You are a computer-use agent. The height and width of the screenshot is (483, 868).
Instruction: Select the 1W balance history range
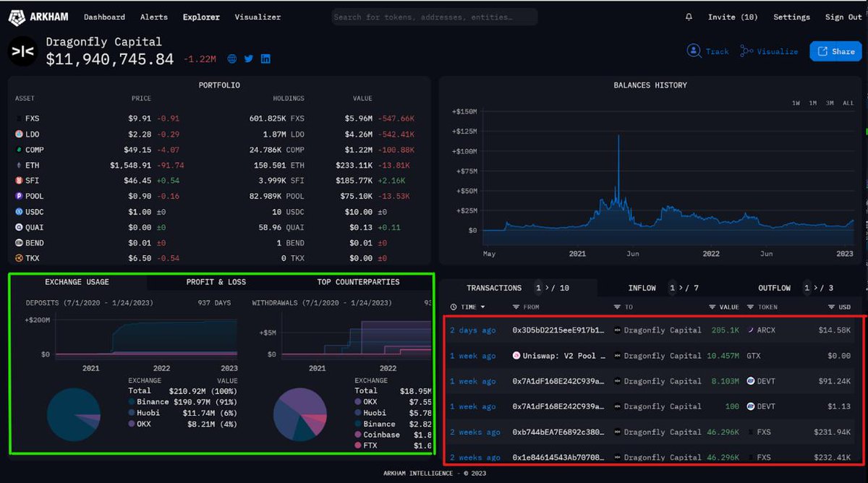click(796, 103)
